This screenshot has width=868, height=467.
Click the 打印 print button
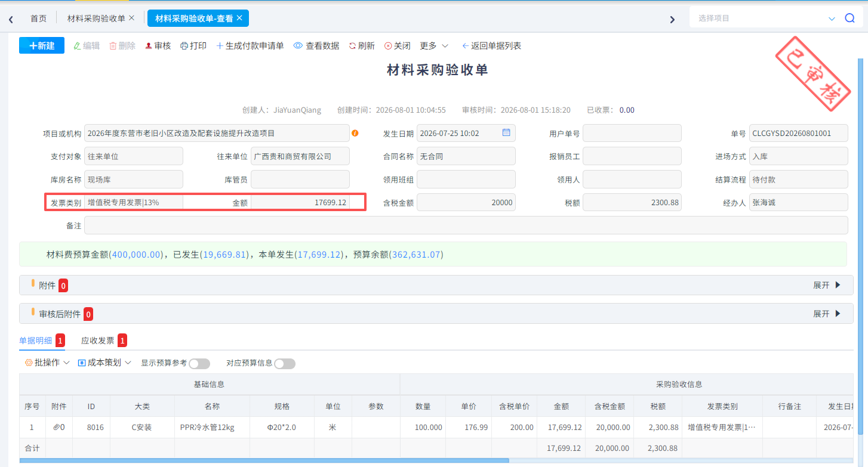point(193,46)
